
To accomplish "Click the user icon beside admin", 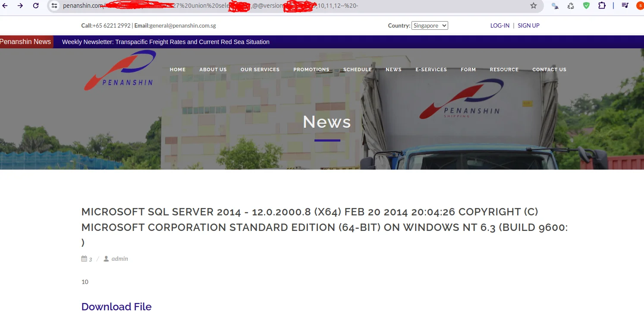I will tap(106, 259).
